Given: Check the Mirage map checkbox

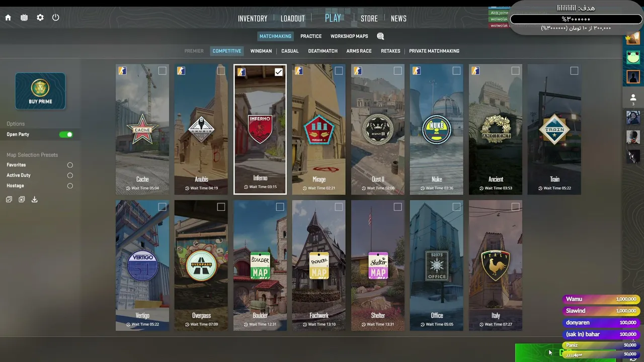Looking at the screenshot, I should [x=339, y=71].
